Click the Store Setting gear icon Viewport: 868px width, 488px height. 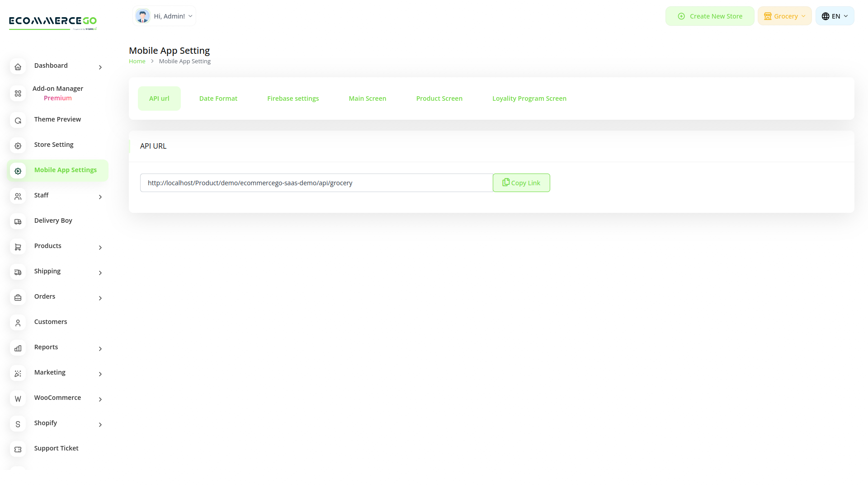point(18,145)
